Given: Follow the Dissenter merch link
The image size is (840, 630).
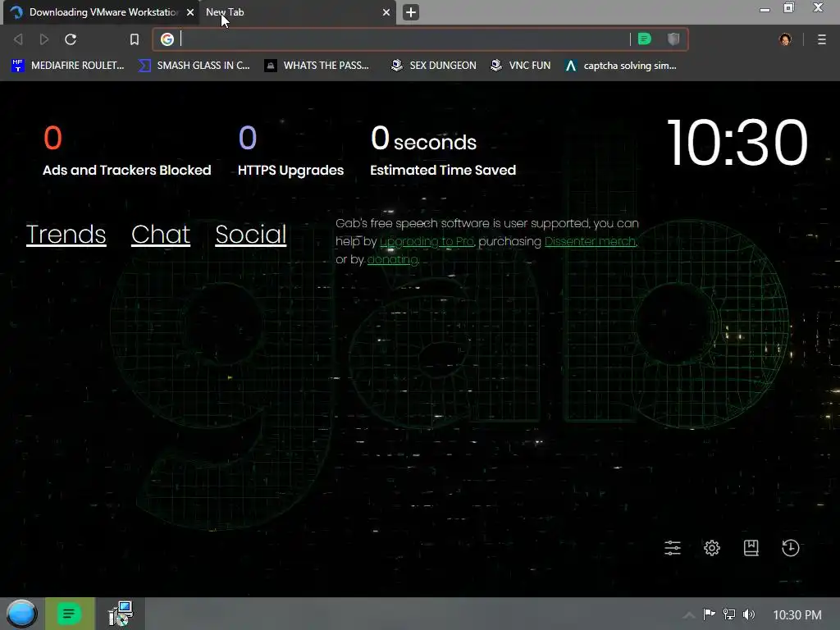Looking at the screenshot, I should pos(591,242).
